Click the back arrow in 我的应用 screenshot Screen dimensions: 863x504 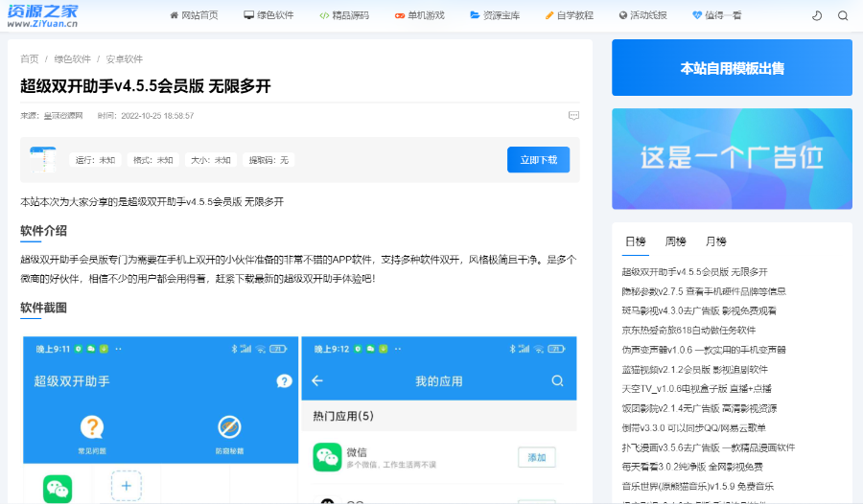click(317, 380)
